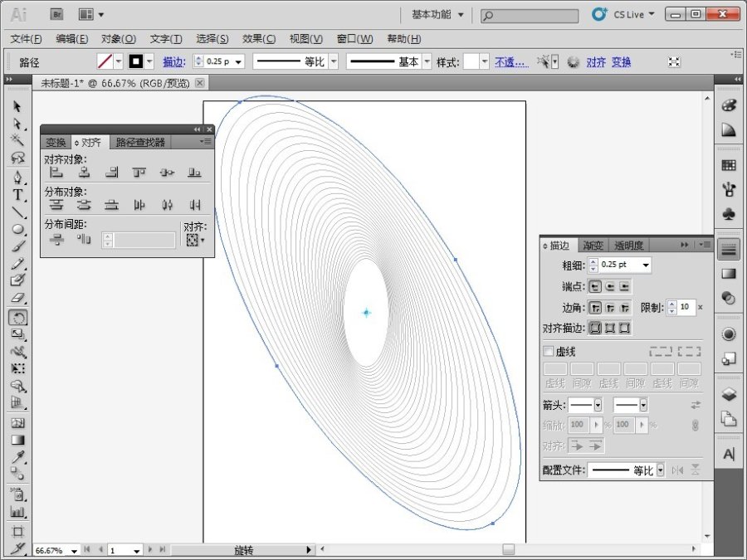Open the first 箭头 arrowhead start dropdown
Screen dimensions: 747x560
(598, 405)
